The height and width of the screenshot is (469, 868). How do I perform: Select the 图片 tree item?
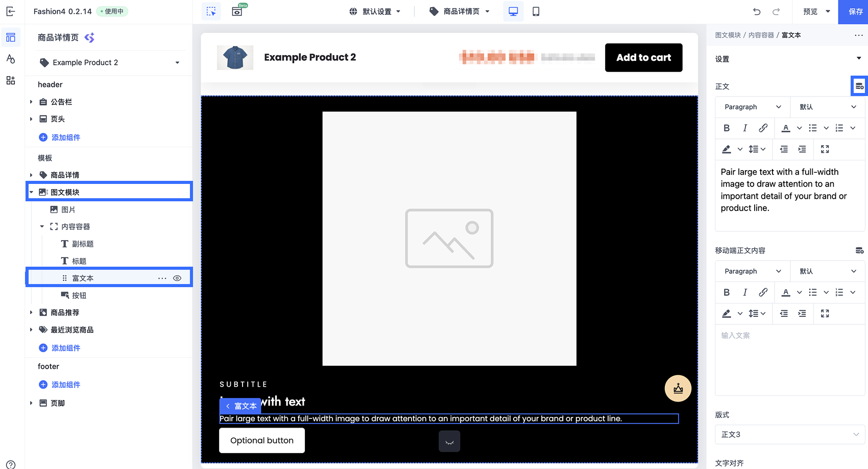click(68, 209)
